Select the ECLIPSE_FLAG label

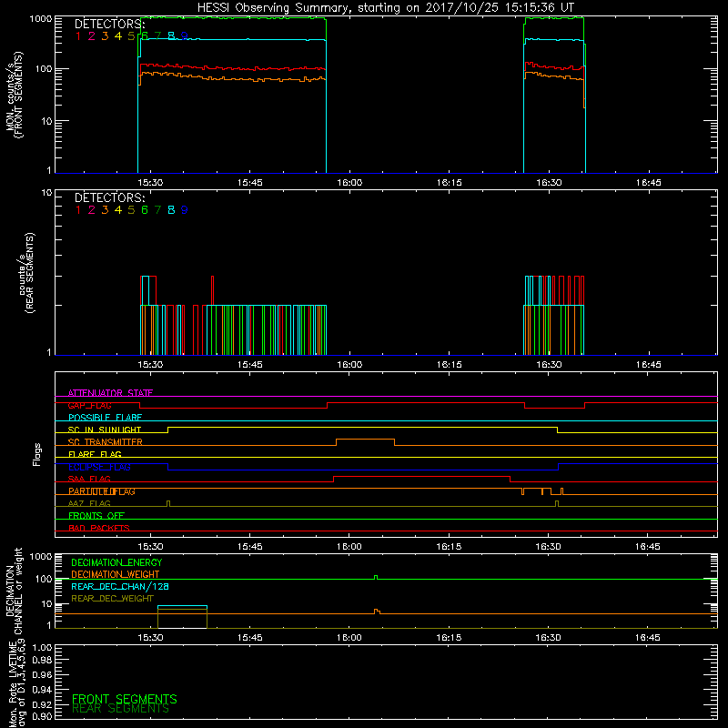coord(99,467)
